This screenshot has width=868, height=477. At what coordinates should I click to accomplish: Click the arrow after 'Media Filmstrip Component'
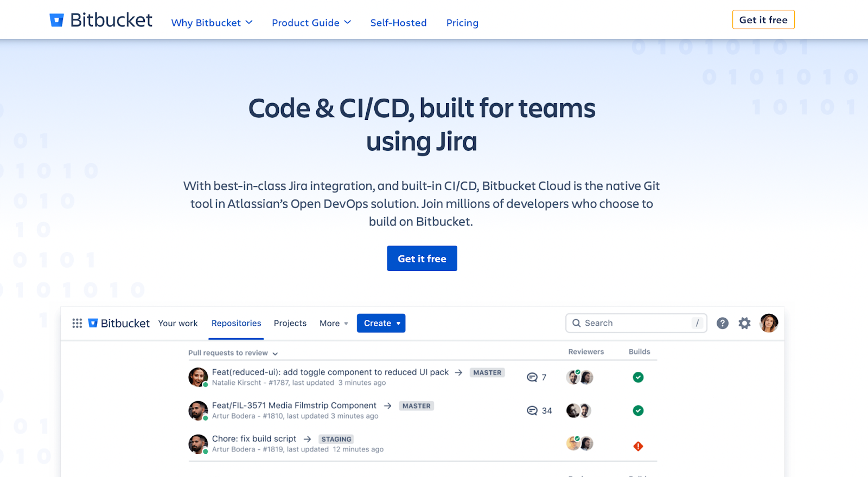387,405
